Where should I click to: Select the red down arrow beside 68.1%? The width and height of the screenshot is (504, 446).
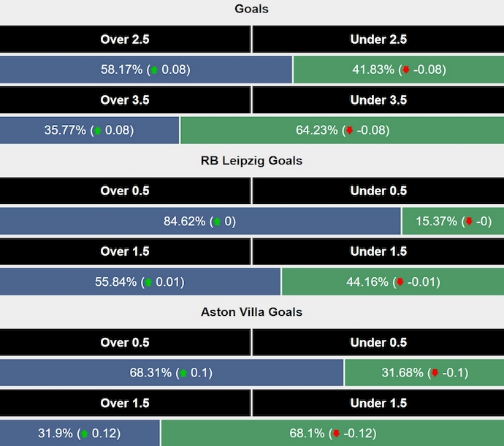coord(337,433)
